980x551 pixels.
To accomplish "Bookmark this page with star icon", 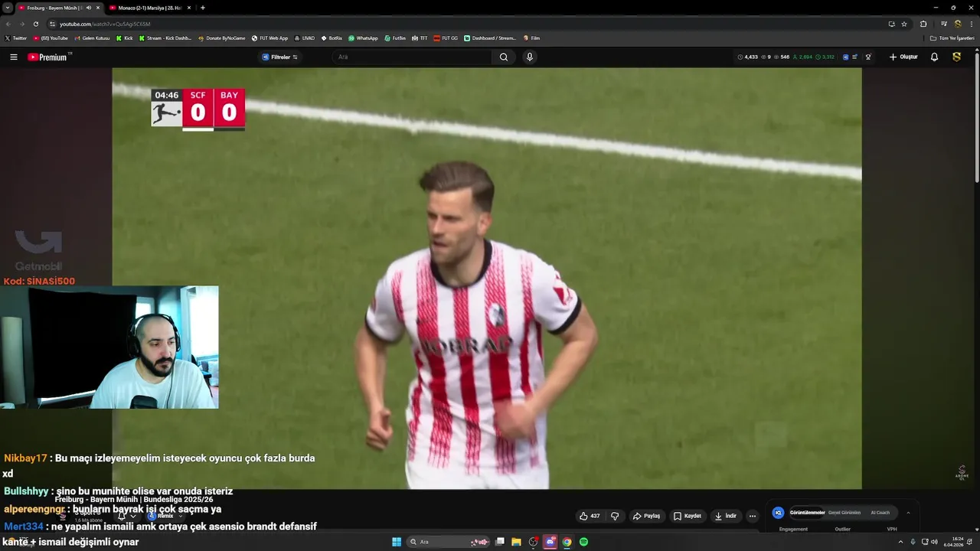I will (x=904, y=24).
